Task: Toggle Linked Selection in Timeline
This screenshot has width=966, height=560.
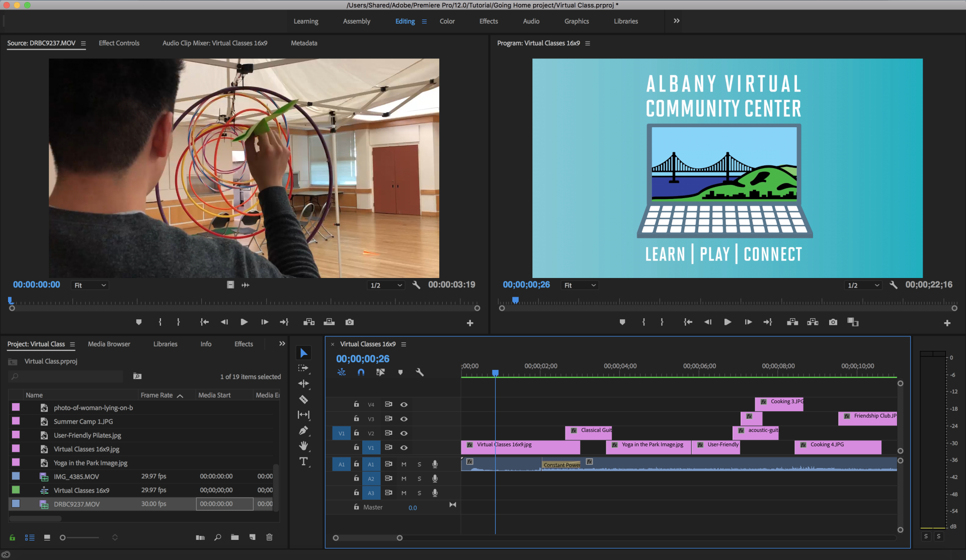Action: coord(380,372)
